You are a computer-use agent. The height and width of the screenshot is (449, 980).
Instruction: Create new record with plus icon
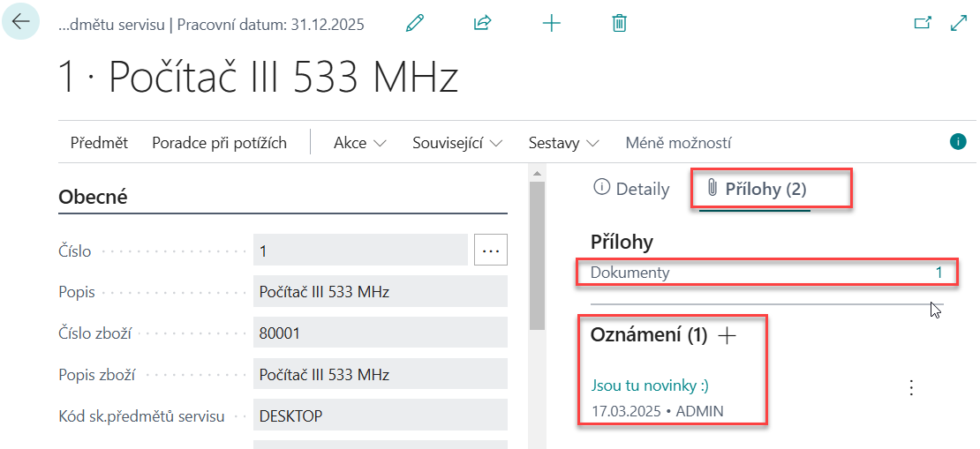pos(551,24)
